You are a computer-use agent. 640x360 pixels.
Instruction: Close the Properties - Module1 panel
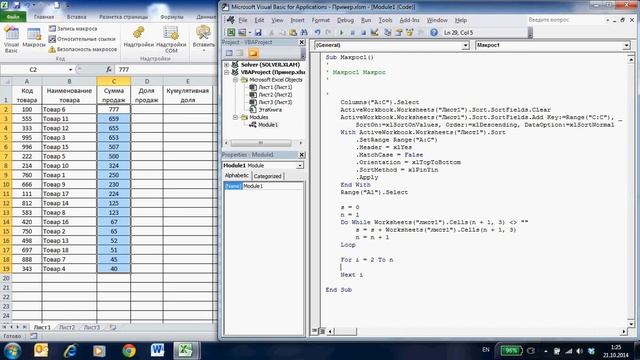point(302,155)
